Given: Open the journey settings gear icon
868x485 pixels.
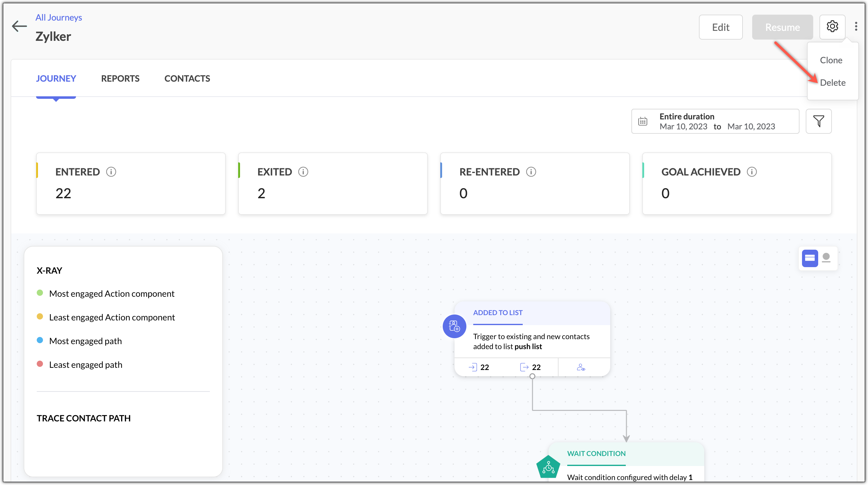Looking at the screenshot, I should tap(832, 26).
